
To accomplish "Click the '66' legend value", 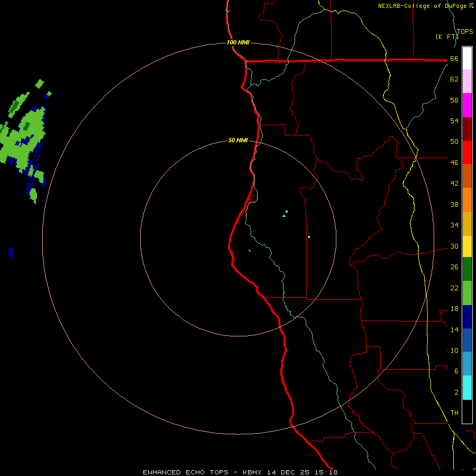I will point(454,58).
